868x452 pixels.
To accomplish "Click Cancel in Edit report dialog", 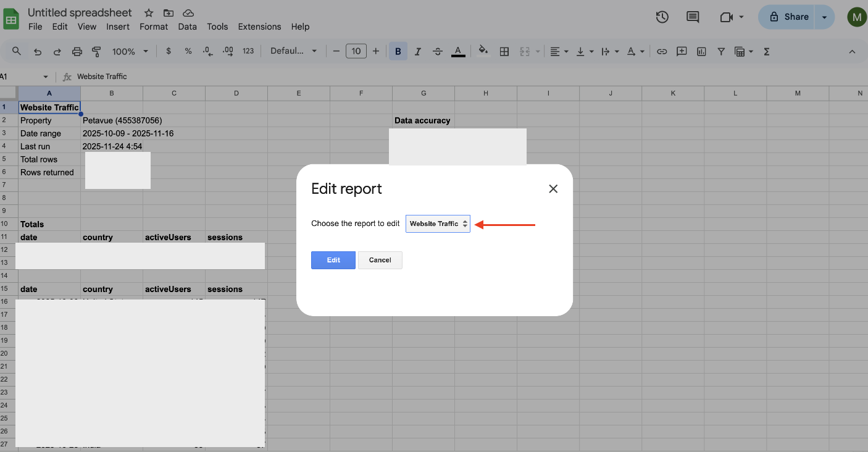I will 380,260.
